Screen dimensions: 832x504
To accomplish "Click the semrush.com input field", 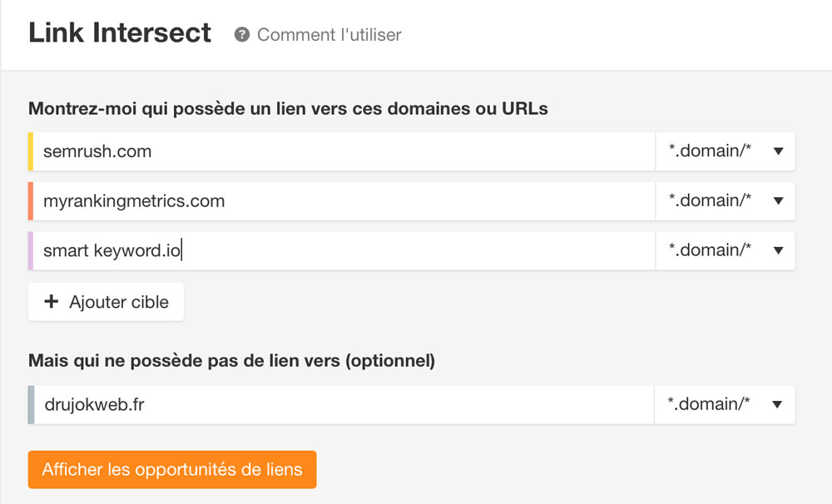I will coord(344,151).
